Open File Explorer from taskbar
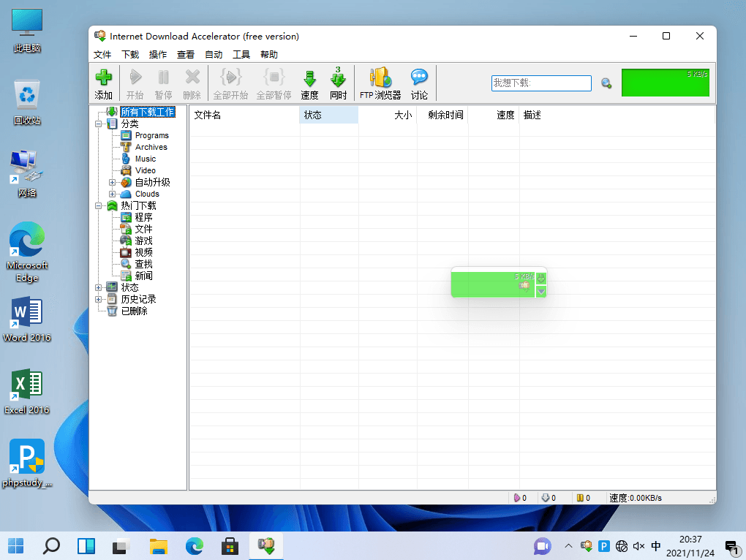The image size is (746, 560). (x=159, y=545)
